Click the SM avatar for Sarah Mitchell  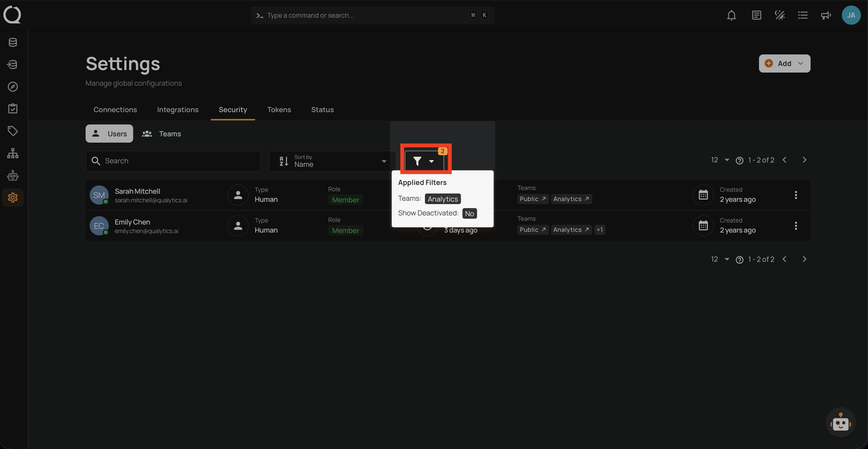(99, 195)
